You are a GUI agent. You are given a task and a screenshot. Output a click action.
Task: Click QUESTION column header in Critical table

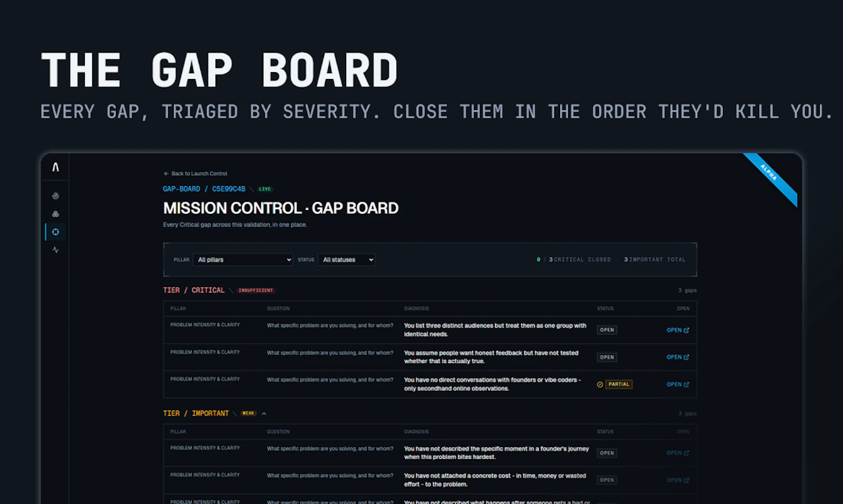278,309
